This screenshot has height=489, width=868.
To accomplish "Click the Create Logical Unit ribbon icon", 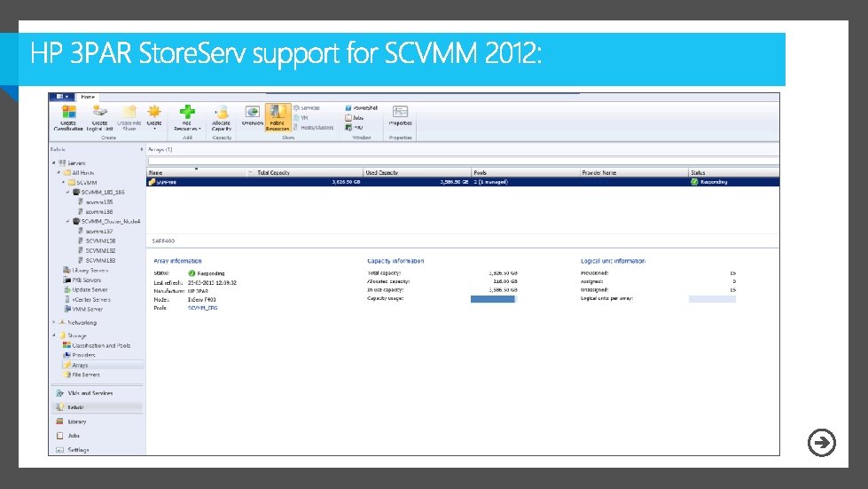I will pos(99,117).
